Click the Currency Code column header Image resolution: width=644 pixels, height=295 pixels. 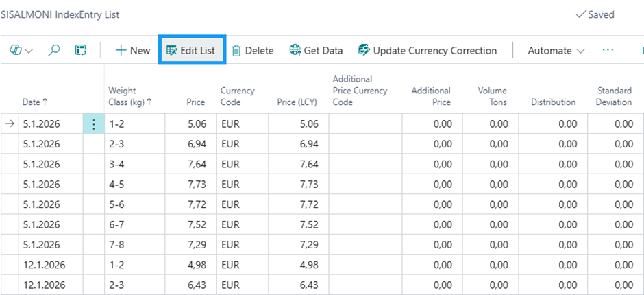click(237, 96)
